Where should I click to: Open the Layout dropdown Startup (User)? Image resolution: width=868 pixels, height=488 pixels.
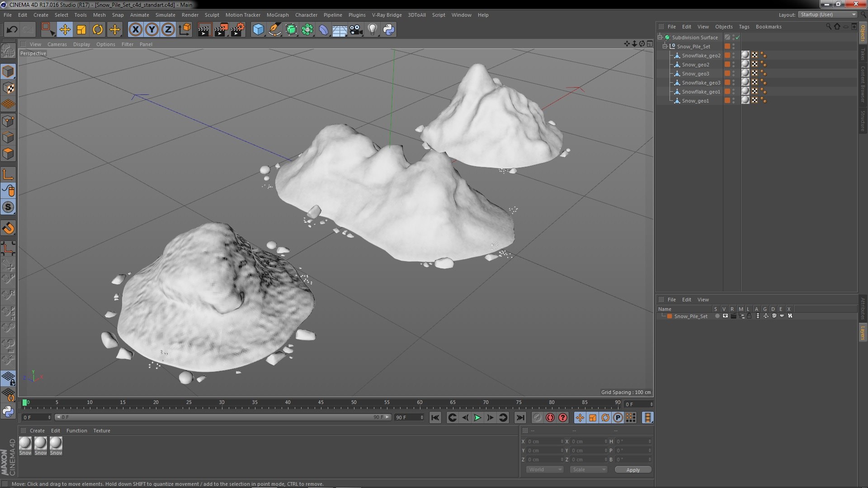(827, 14)
